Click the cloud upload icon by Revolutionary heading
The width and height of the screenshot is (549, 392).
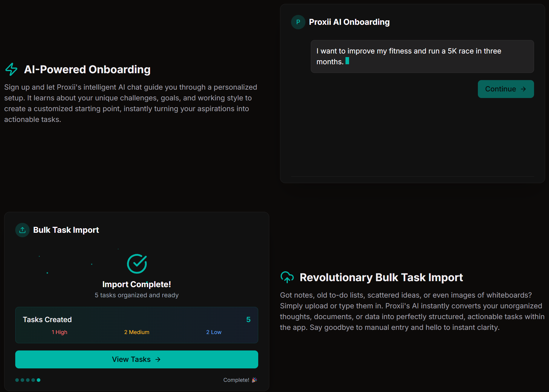pyautogui.click(x=287, y=277)
